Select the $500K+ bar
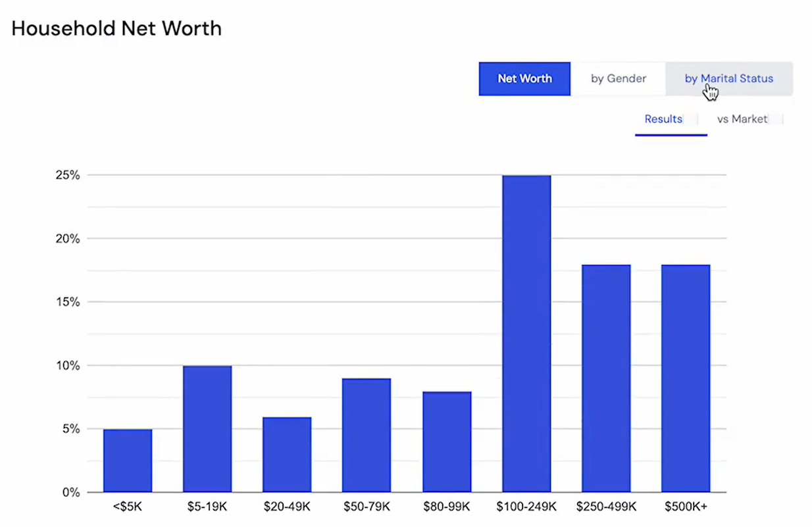 coord(686,378)
